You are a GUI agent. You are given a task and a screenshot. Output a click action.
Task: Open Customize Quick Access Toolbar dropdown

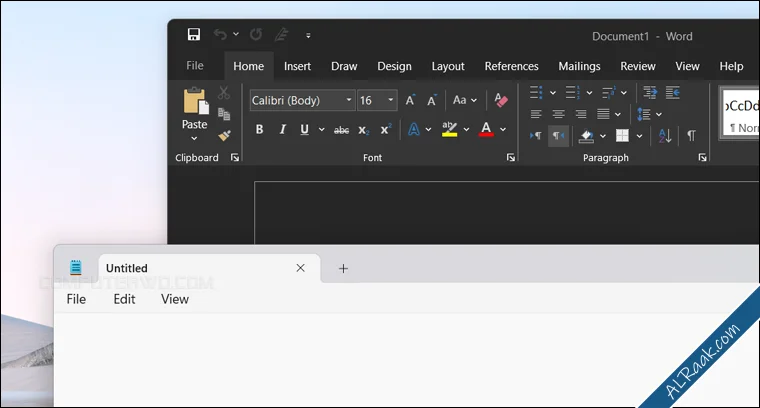click(x=308, y=35)
